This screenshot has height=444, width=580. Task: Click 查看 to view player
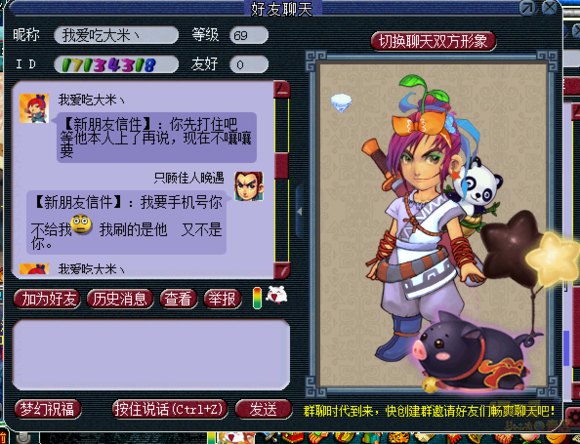(x=178, y=299)
